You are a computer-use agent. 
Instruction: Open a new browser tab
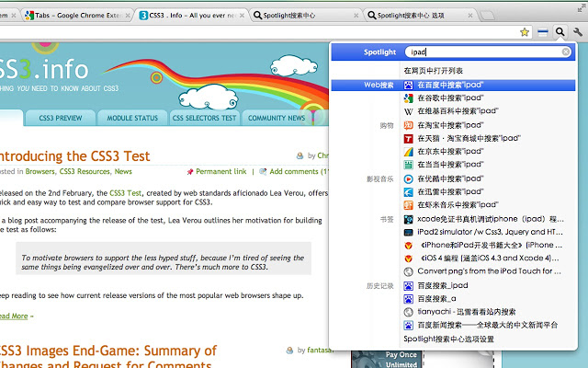point(487,16)
